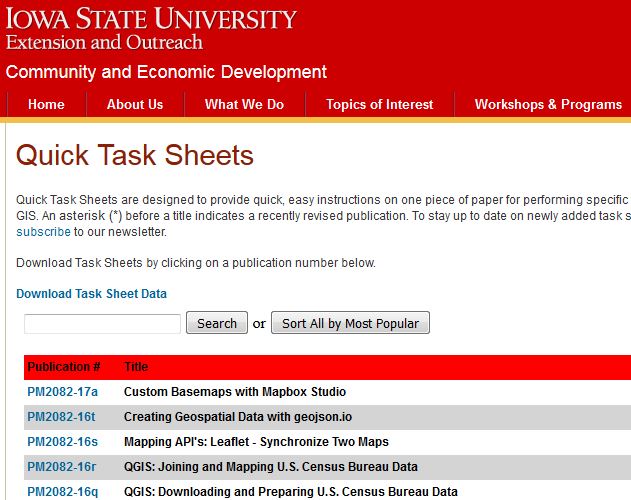Click the subscribe newsletter link
The image size is (631, 500).
[x=43, y=231]
